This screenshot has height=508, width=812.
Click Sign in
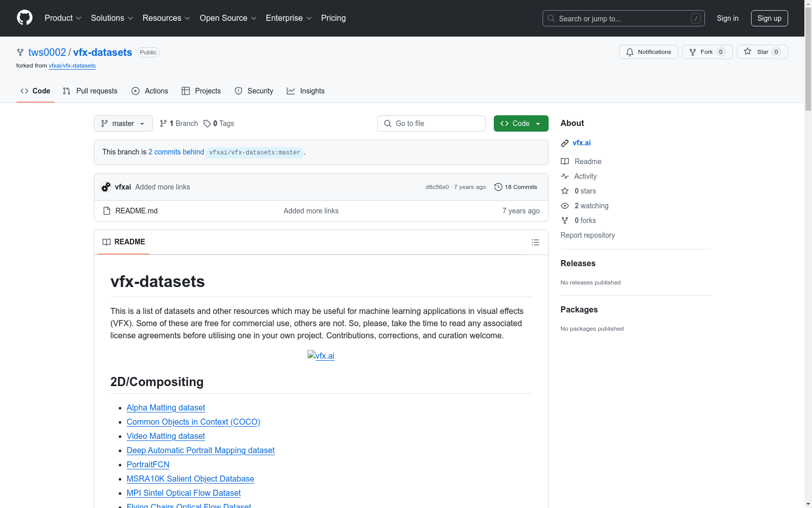(x=727, y=18)
